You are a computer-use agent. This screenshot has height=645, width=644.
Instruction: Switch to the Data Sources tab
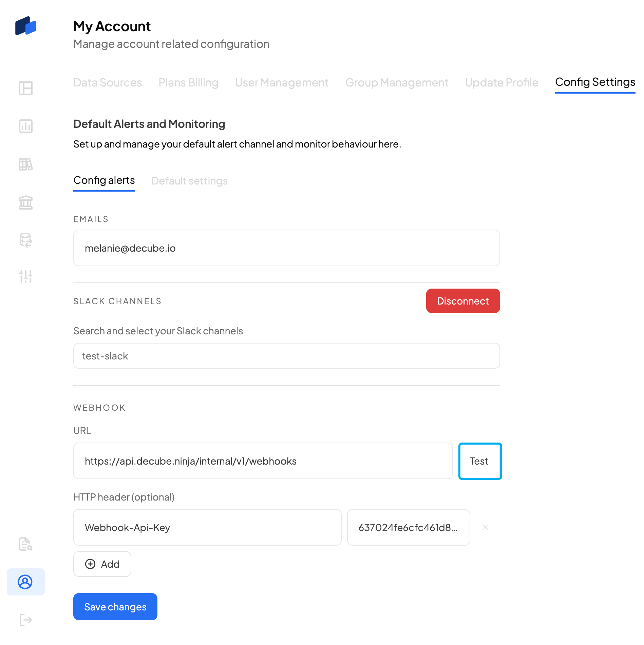click(108, 83)
